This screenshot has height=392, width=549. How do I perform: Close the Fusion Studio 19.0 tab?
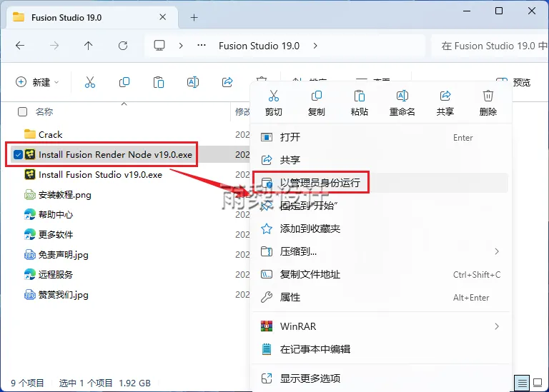tap(163, 17)
